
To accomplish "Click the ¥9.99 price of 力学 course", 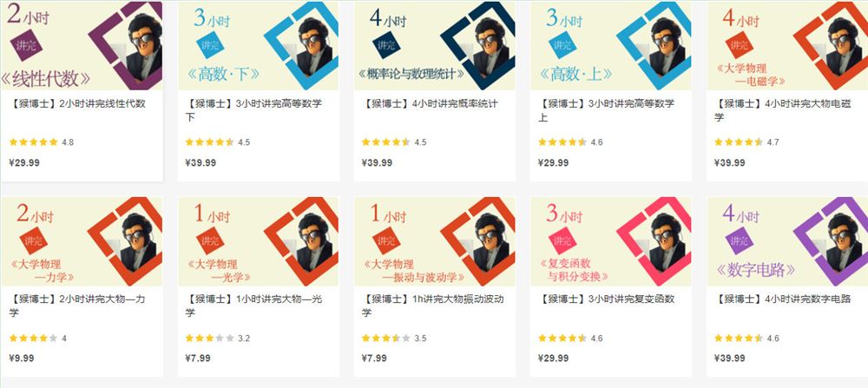I will click(x=22, y=358).
